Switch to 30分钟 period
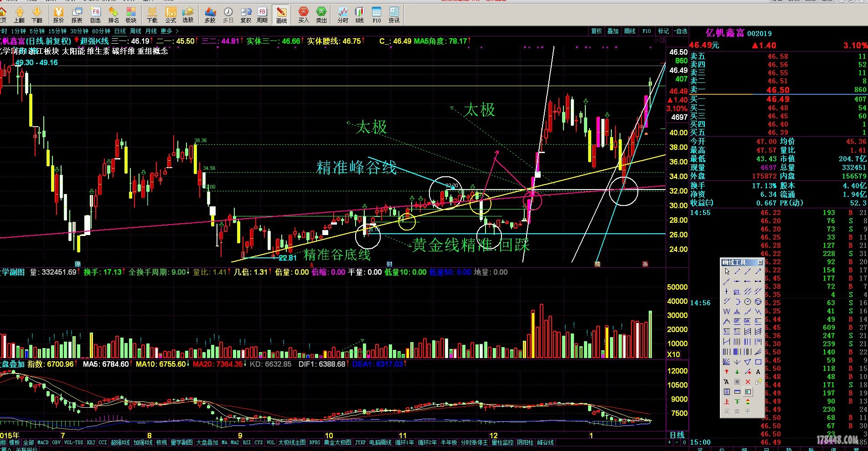 tap(79, 31)
